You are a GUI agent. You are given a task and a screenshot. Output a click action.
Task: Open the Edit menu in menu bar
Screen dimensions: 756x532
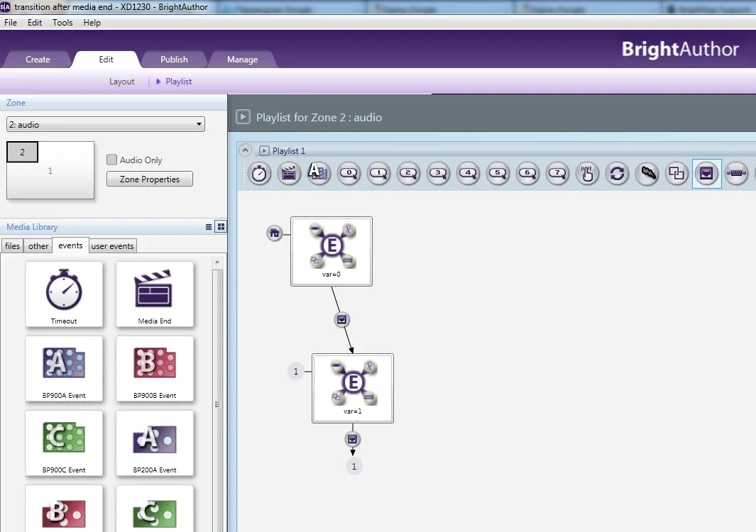pyautogui.click(x=35, y=23)
